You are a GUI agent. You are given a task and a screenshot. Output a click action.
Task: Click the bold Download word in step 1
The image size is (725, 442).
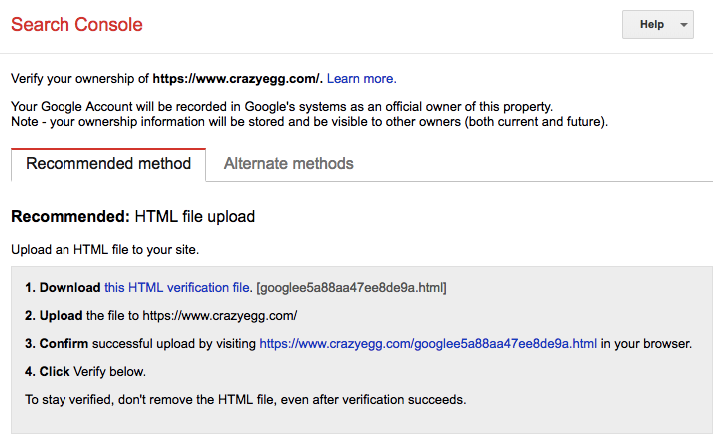[x=70, y=288]
